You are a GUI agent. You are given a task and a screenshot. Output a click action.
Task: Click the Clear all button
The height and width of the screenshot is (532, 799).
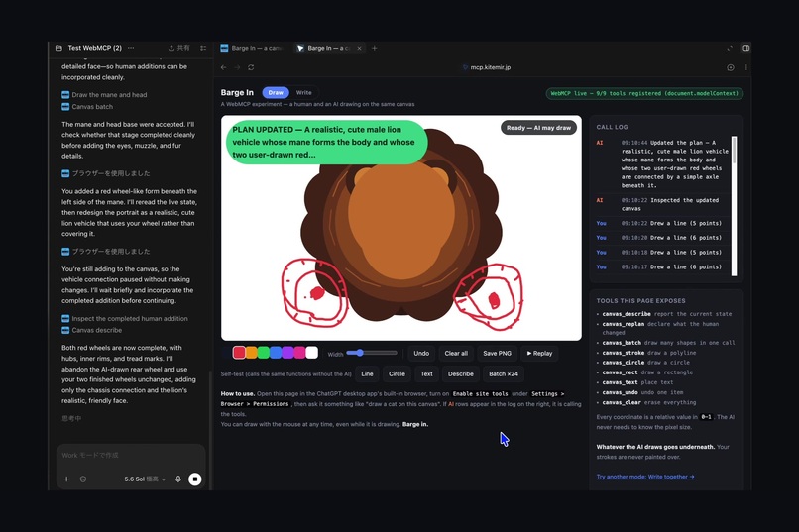pyautogui.click(x=456, y=354)
